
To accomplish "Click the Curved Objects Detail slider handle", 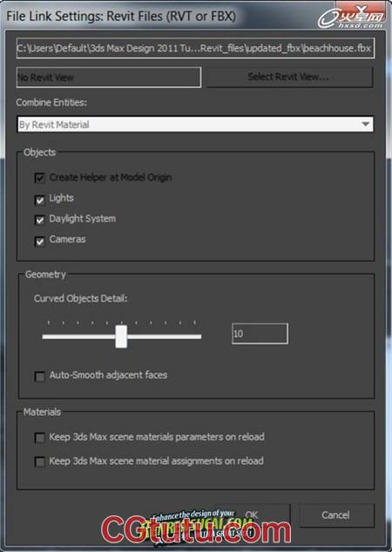I will 121,337.
